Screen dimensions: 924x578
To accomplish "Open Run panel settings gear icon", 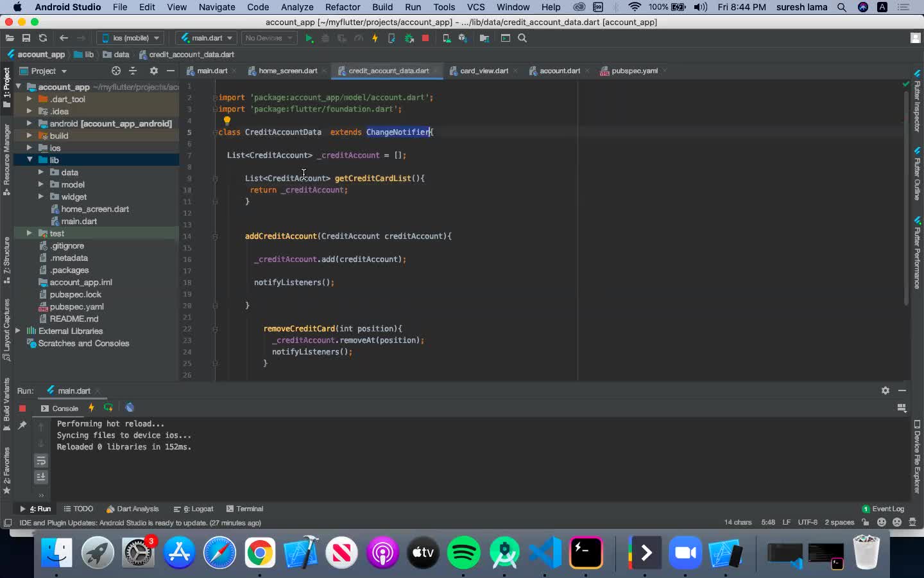I will (886, 390).
